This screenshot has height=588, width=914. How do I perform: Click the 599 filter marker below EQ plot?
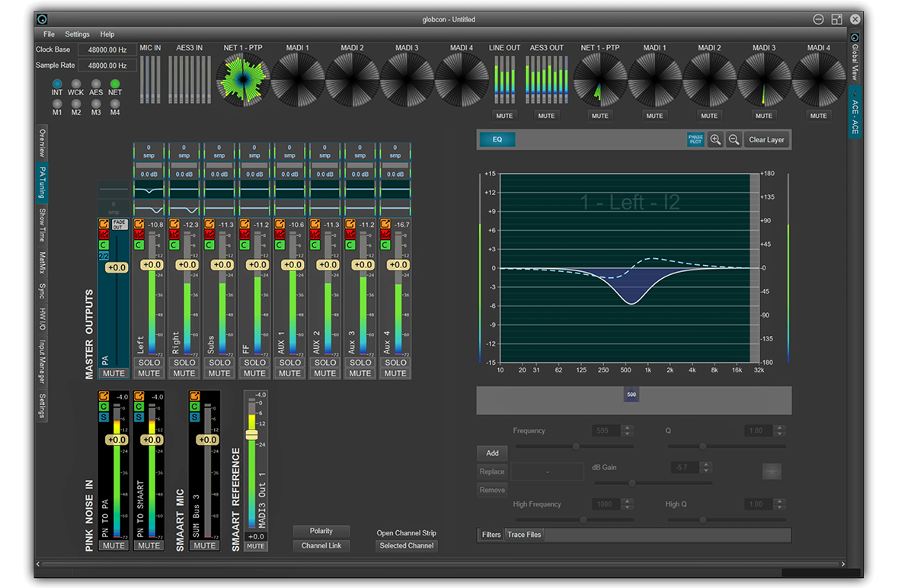(631, 395)
